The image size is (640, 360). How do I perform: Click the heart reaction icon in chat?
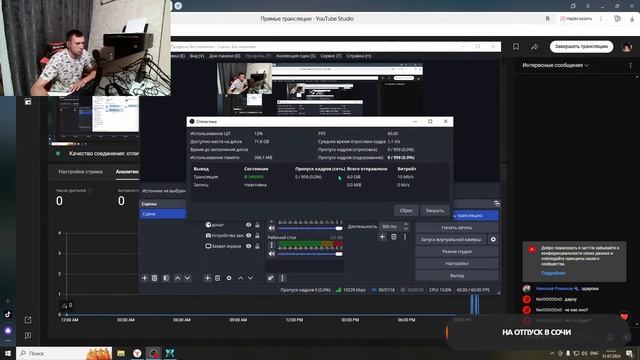point(624,316)
